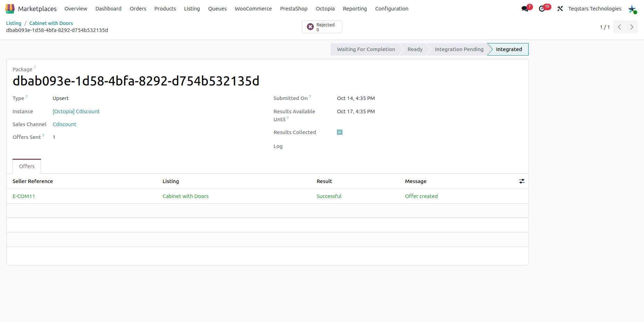Open the Marketplaces app home icon
Image resolution: width=644 pixels, height=322 pixels.
[10, 9]
